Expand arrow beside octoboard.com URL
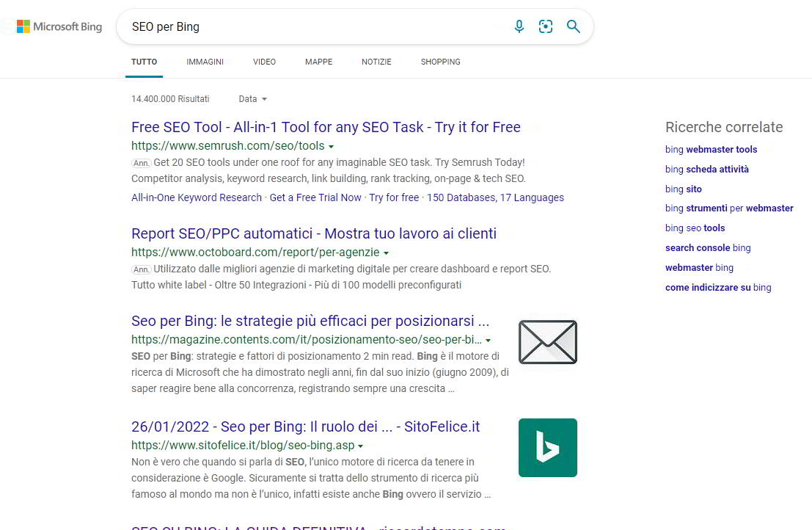The width and height of the screenshot is (812, 530). click(x=386, y=253)
